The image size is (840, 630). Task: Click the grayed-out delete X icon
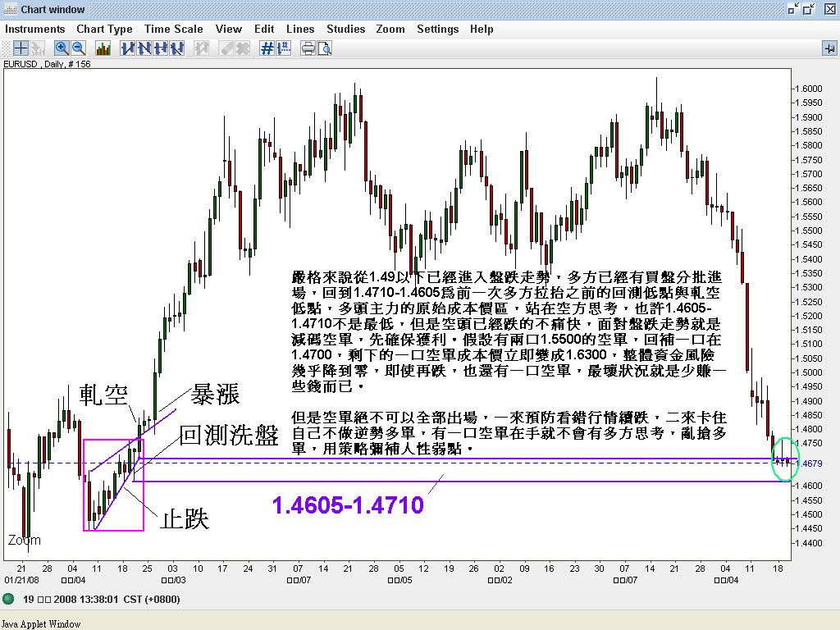pyautogui.click(x=243, y=48)
